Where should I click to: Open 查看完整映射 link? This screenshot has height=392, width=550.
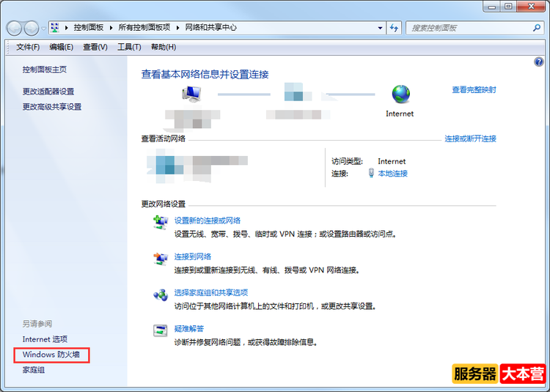click(474, 89)
